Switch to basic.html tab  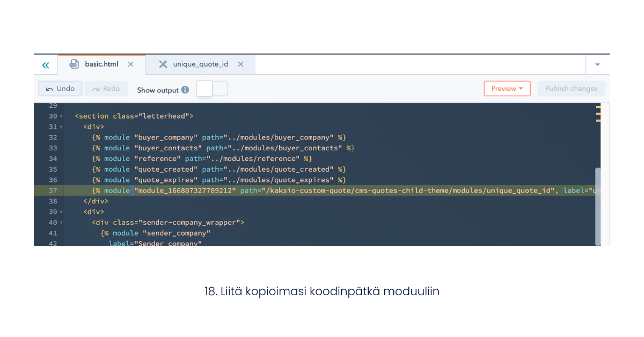[101, 64]
